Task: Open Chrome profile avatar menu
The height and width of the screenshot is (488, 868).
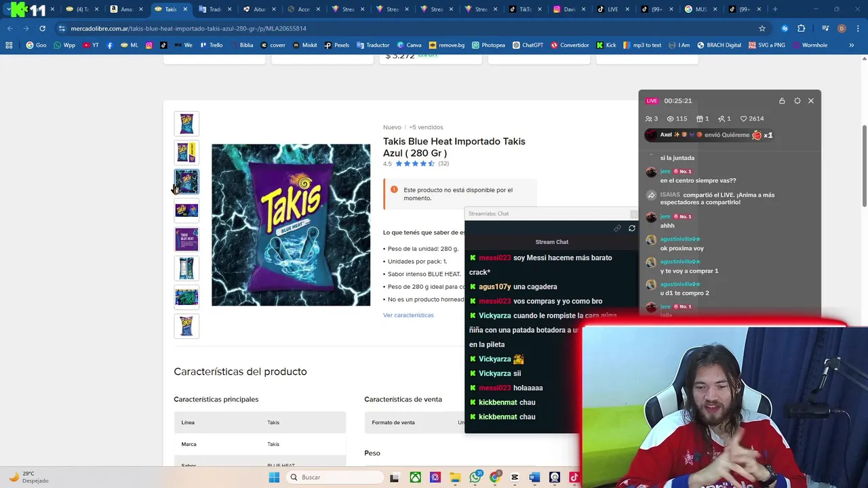Action: (842, 28)
